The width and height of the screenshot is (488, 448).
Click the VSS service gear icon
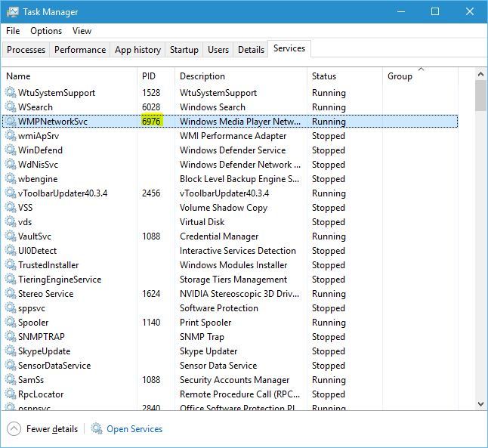coord(11,207)
